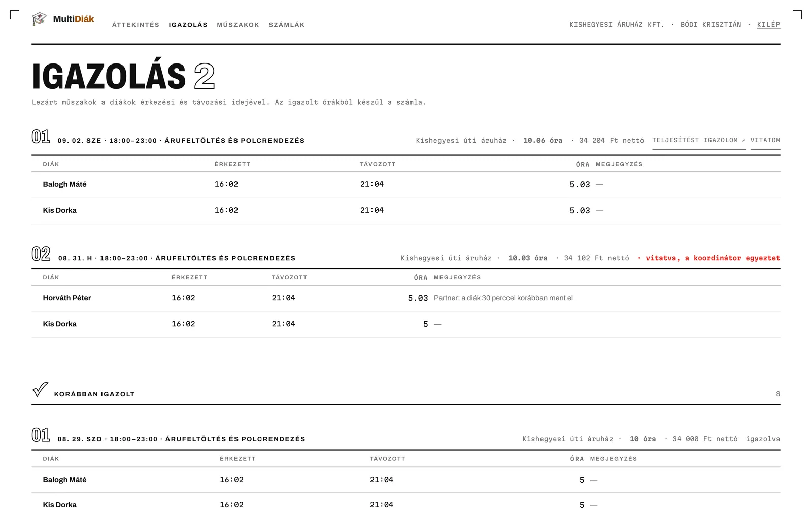
Task: Dispute the 09. 02. shift with Vitatom
Action: (x=765, y=140)
